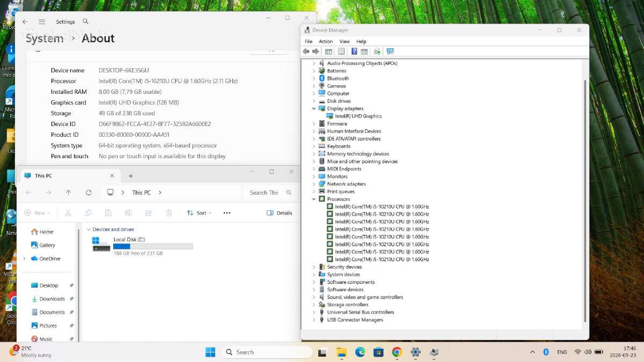Viewport: 644px width, 362px height.
Task: Click the Search This PC box
Action: [x=270, y=193]
